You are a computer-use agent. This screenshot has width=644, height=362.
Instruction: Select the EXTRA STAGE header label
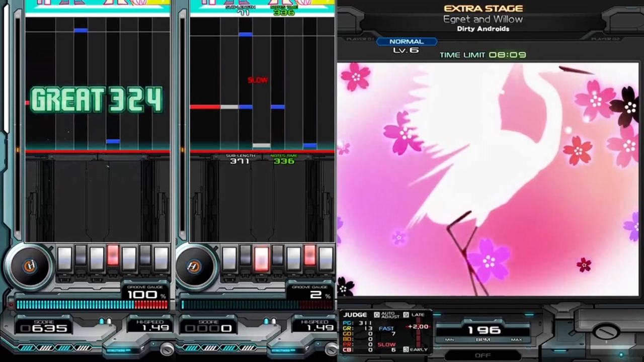click(x=483, y=9)
